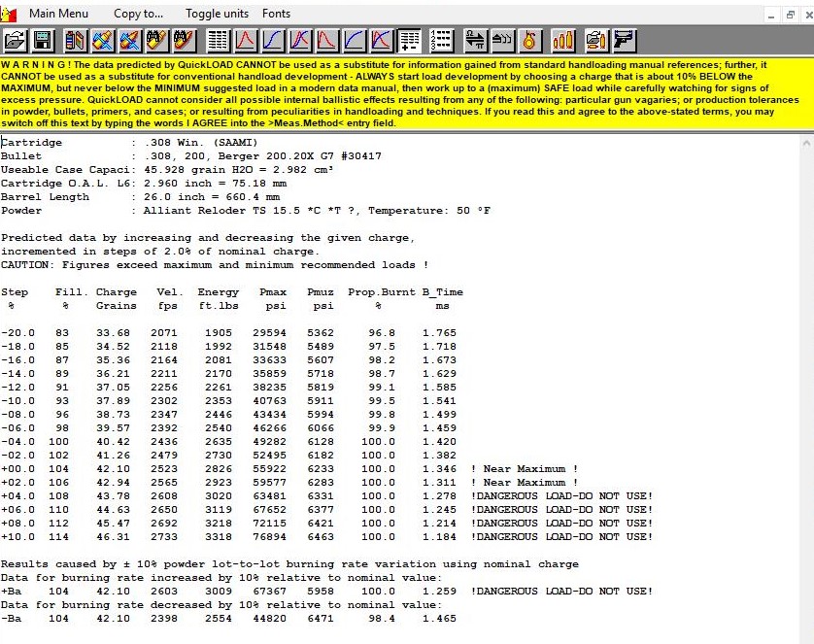Click the bullet with arrows icon

pos(502,41)
